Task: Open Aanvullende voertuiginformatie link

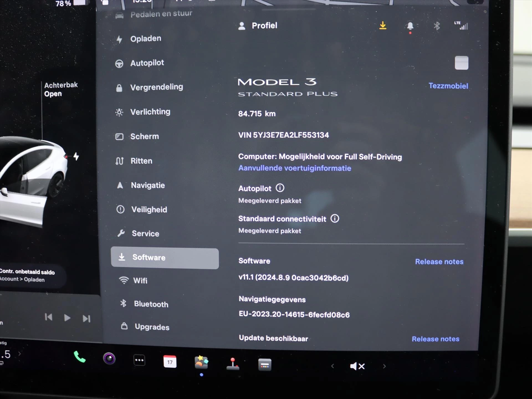Action: point(295,168)
